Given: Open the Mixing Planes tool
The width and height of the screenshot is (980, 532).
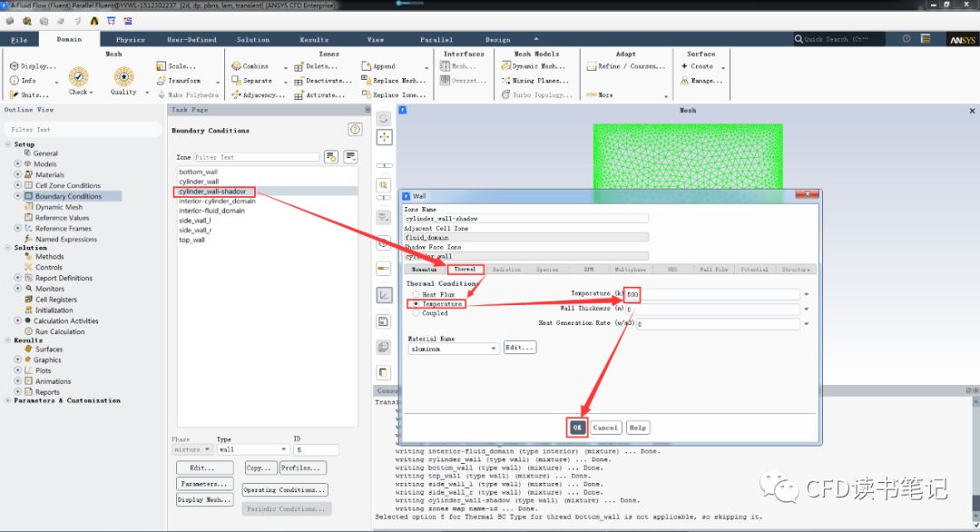Looking at the screenshot, I should tap(535, 80).
